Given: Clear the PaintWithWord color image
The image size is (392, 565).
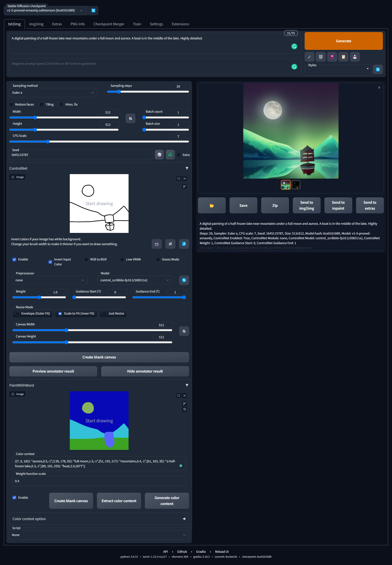Looking at the screenshot, I should 184,396.
